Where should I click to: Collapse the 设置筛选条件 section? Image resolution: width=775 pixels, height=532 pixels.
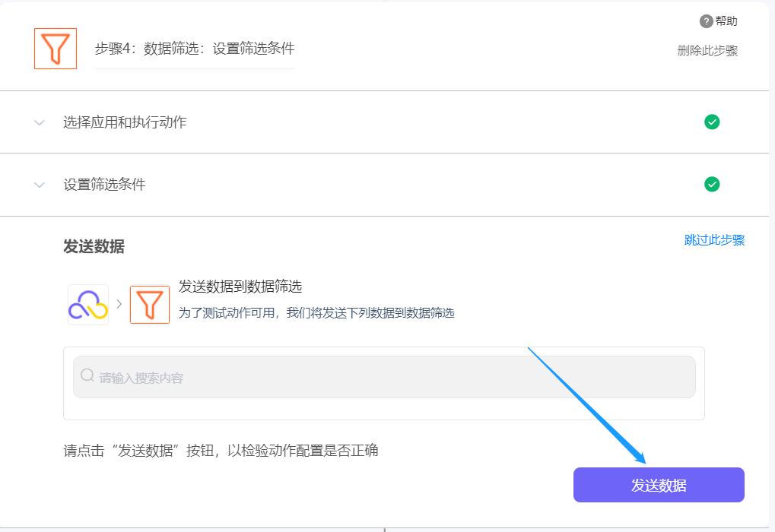(x=38, y=184)
